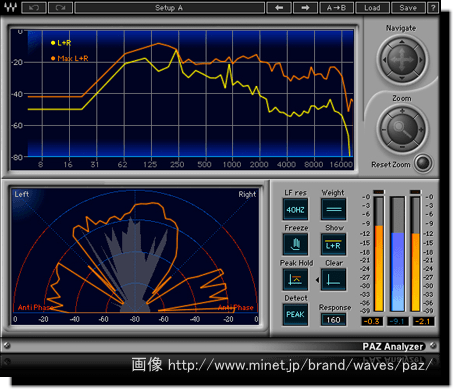Click the 16000 frequency axis label
Viewport: 456px width, 392px height.
pos(341,164)
